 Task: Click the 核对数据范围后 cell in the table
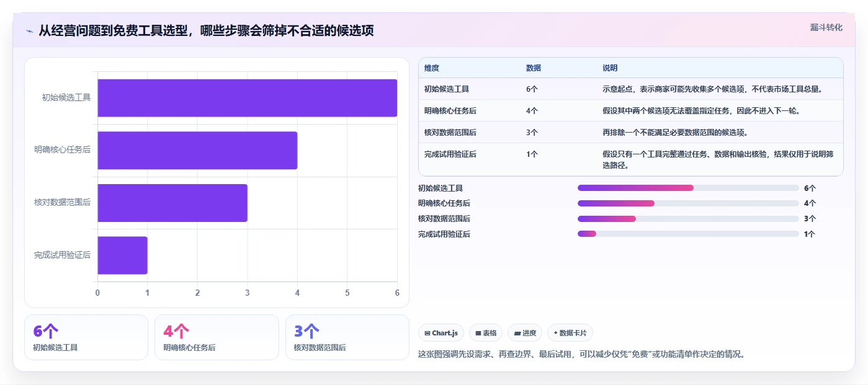tap(450, 132)
